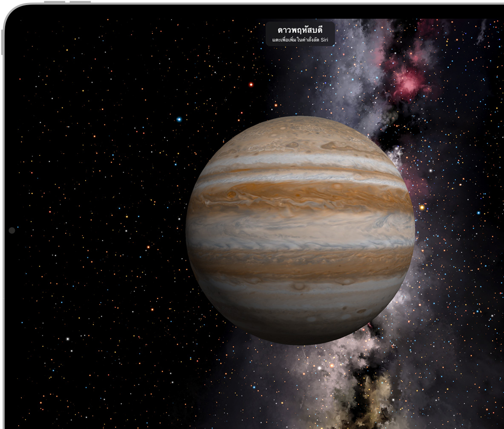Tap the bright blue star left of Jupiter
The image size is (504, 429).
click(x=179, y=120)
